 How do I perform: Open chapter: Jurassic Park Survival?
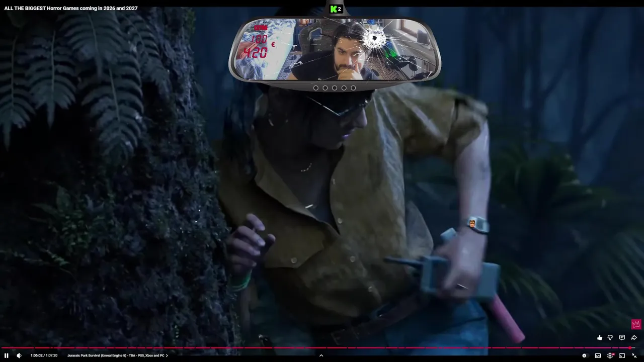click(118, 355)
